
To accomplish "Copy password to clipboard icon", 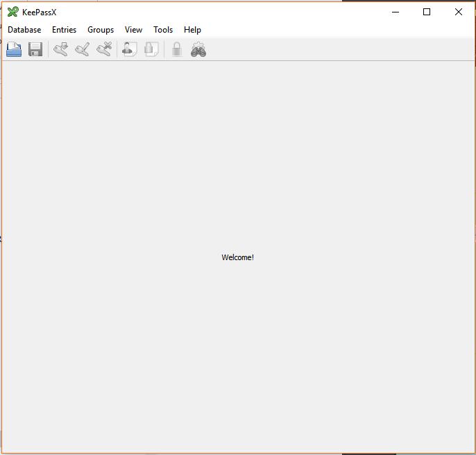I will [x=151, y=49].
